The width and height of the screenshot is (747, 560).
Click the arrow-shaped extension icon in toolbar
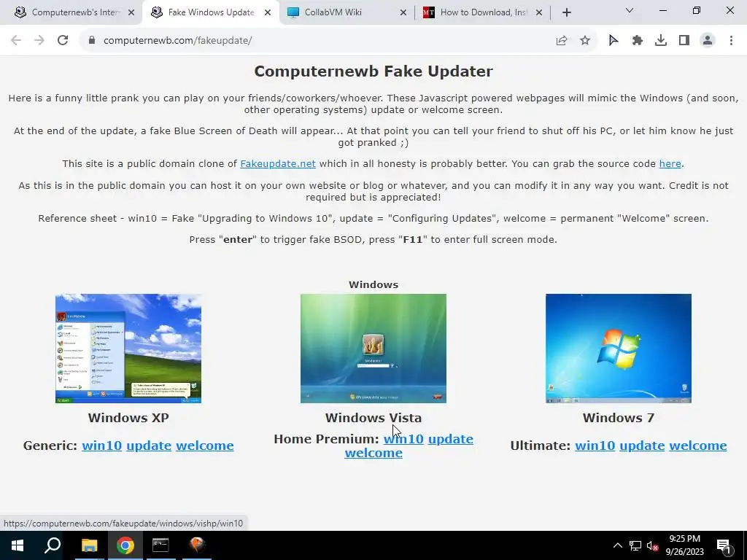pos(614,41)
